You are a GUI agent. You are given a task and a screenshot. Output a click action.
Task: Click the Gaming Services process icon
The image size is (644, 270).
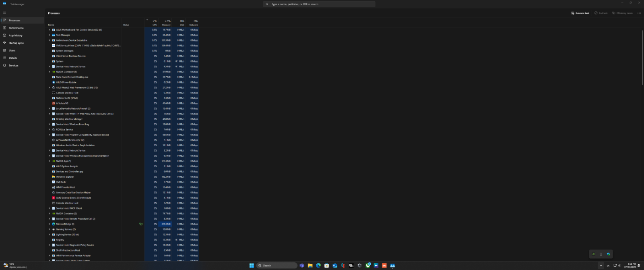tap(54, 229)
